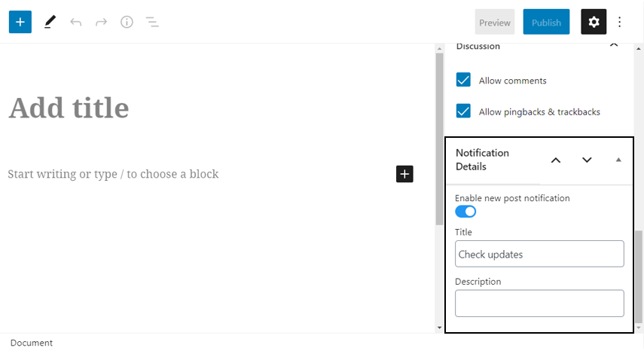Add block with inline black plus button
The width and height of the screenshot is (644, 357).
pyautogui.click(x=404, y=174)
